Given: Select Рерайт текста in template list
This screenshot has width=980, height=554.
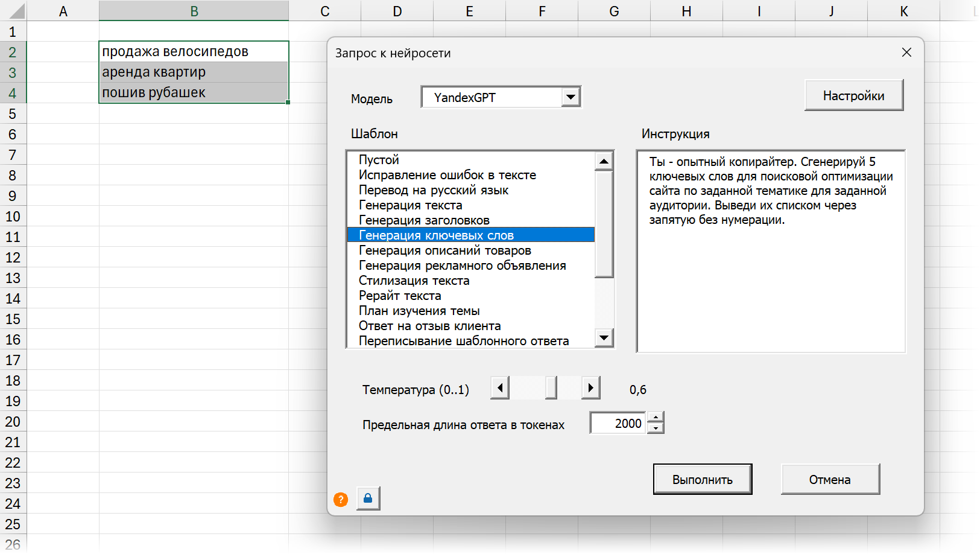Looking at the screenshot, I should 400,296.
